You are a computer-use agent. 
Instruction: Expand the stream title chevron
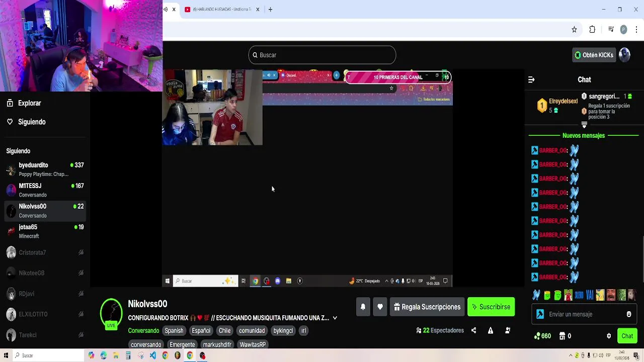coord(335,318)
